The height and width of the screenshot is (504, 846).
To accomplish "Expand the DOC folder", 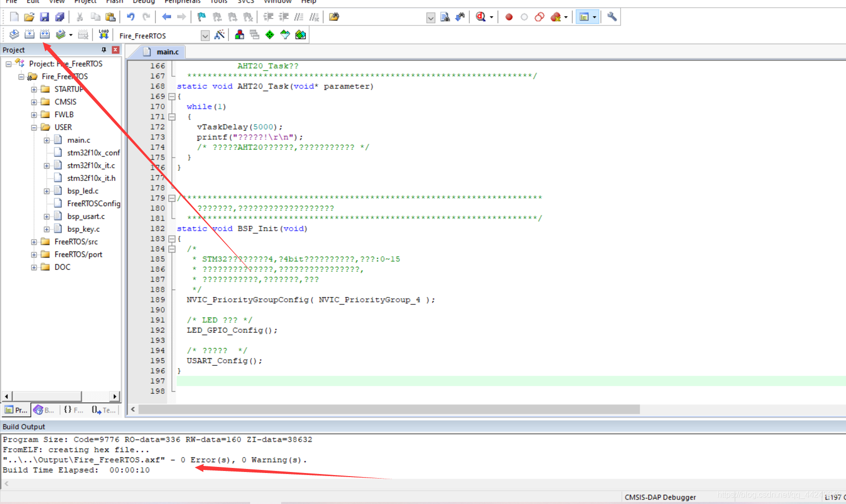I will (34, 267).
